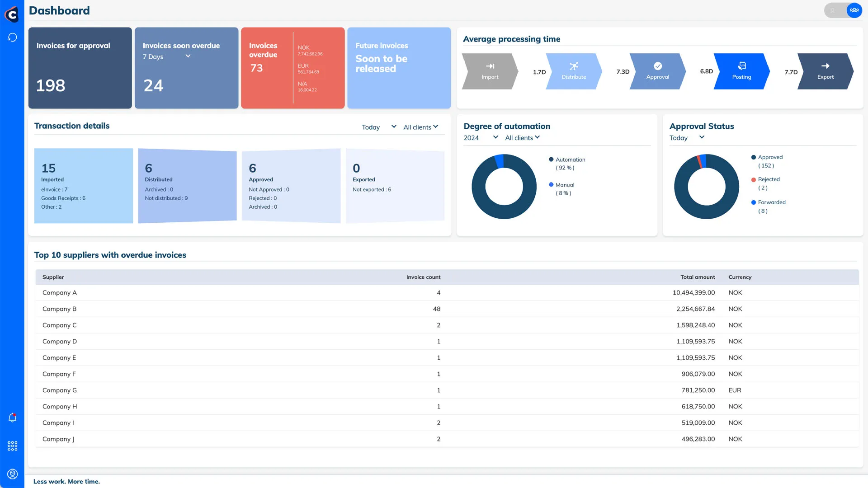Open the Invoices overdue red tile
The height and width of the screenshot is (488, 868).
coord(267,68)
